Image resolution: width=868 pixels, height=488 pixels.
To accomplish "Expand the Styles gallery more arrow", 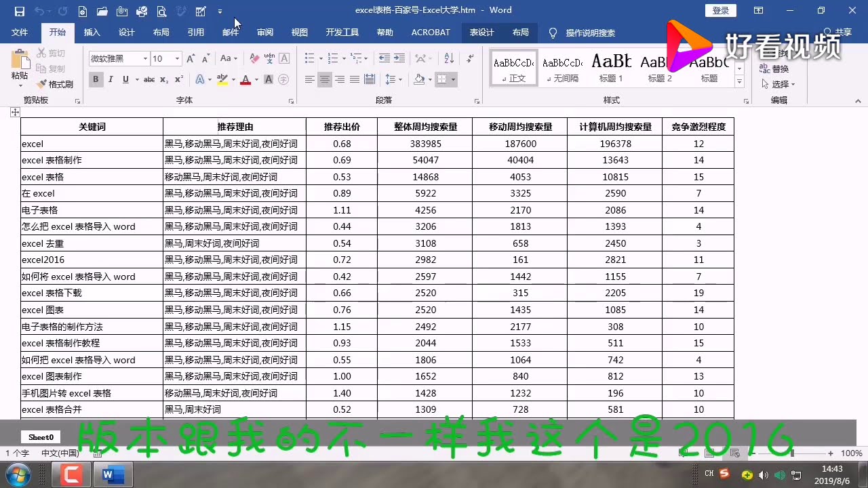I will (x=739, y=82).
